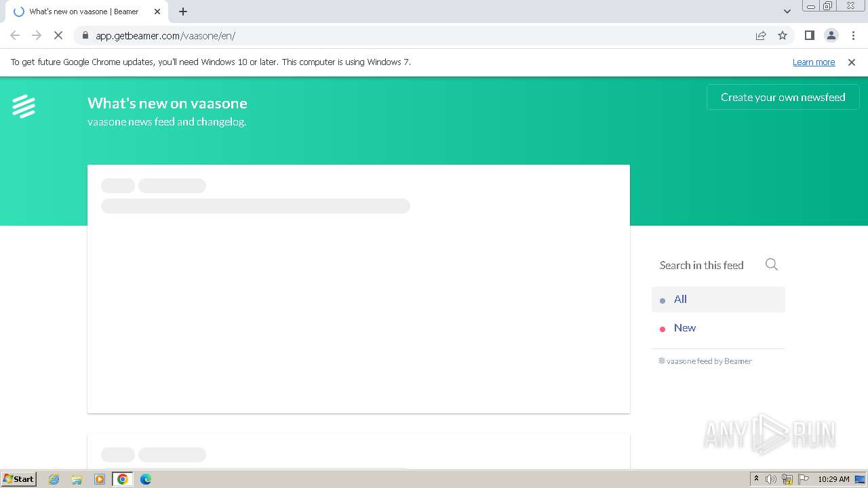Click the first loading post card

pos(359,289)
